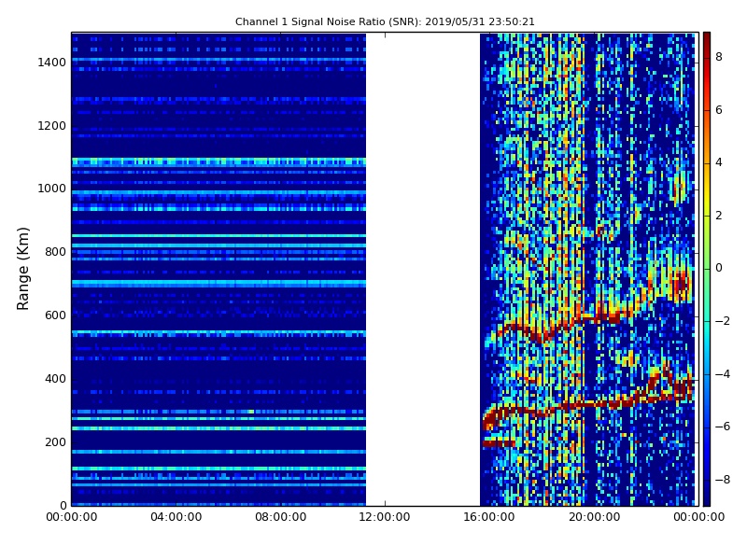Click the 04:00:00 time axis label
Image resolution: width=747 pixels, height=560 pixels.
click(176, 517)
